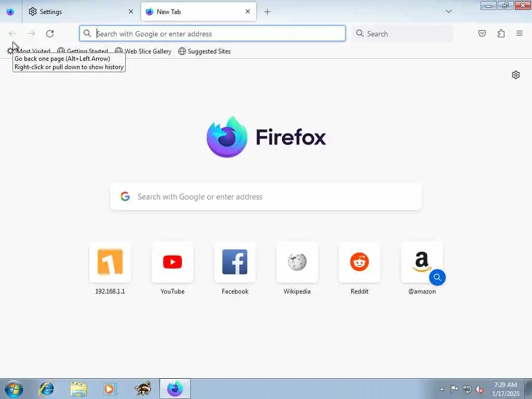Viewport: 532px width, 399px height.
Task: Click the Wikipedia tile label
Action: (297, 291)
